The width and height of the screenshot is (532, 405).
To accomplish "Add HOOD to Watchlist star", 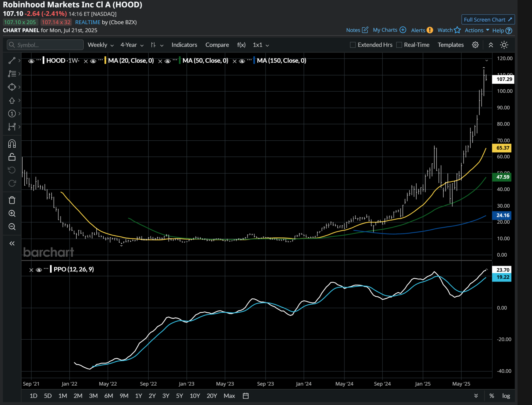I will click(x=449, y=30).
